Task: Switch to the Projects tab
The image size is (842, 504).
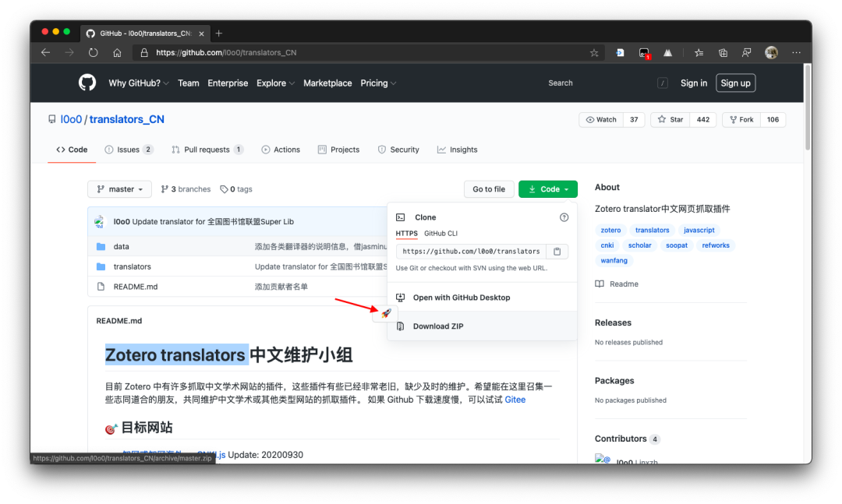Action: pyautogui.click(x=339, y=150)
